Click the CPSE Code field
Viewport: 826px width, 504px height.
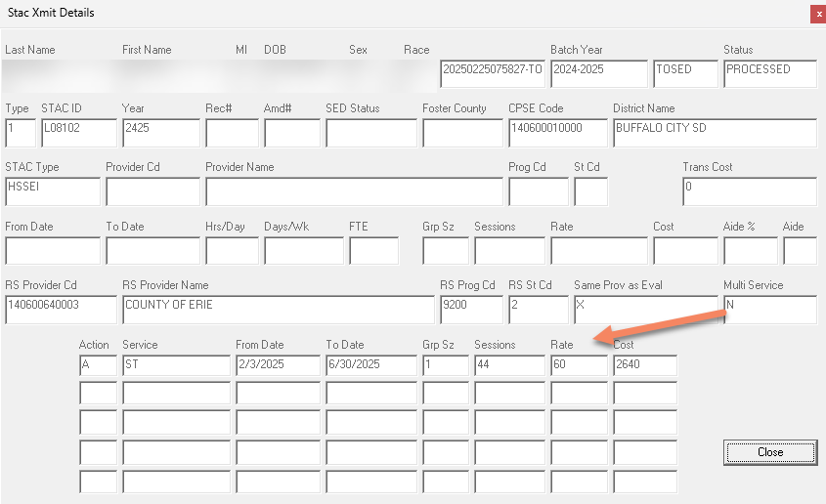557,133
